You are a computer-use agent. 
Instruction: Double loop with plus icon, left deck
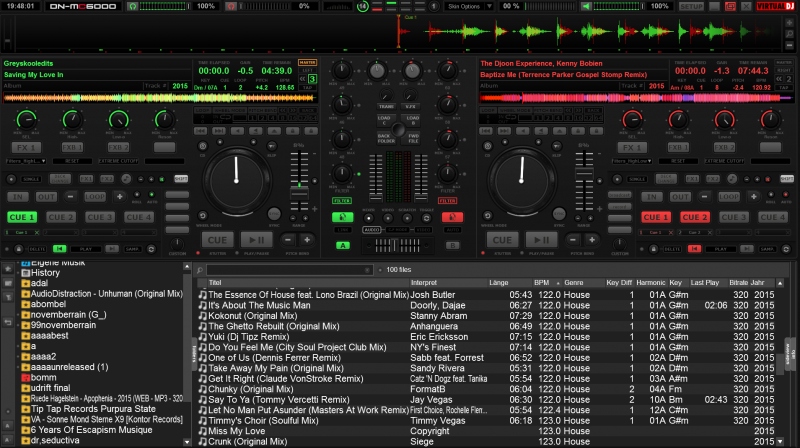tap(119, 197)
